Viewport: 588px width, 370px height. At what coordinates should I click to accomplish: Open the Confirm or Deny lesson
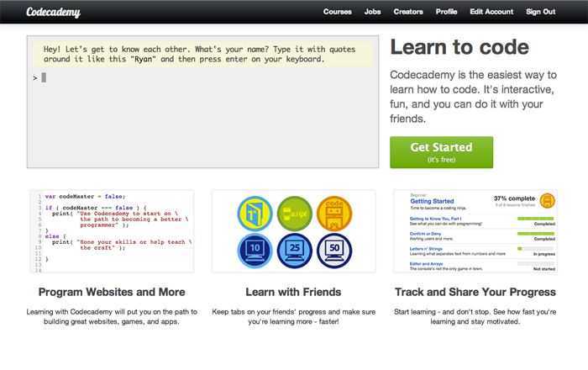[x=425, y=234]
